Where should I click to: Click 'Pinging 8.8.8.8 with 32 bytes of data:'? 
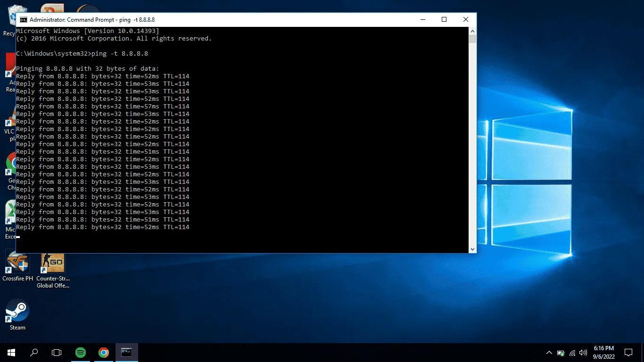pyautogui.click(x=88, y=69)
